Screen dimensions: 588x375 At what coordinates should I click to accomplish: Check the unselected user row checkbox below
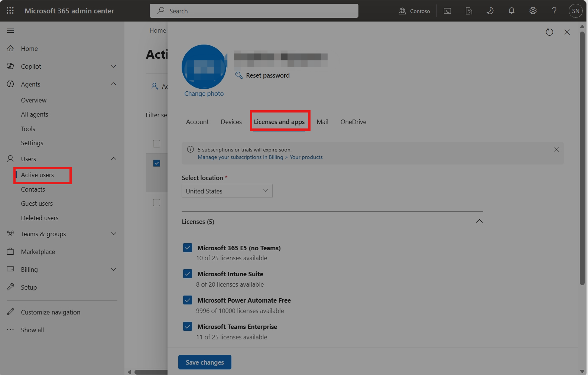(157, 203)
